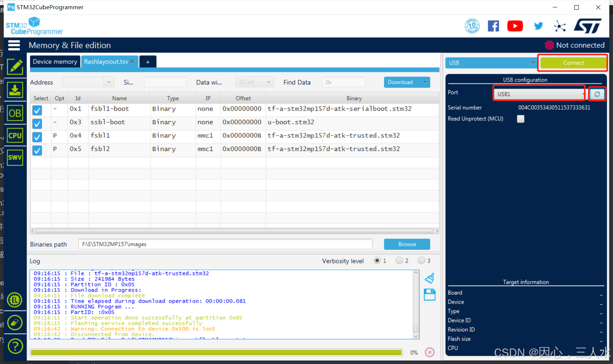Screen dimensions: 613x364
Task: Save the log with floppy icon
Action: (x=429, y=295)
